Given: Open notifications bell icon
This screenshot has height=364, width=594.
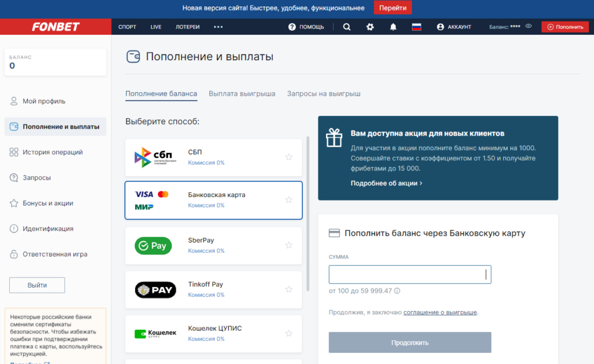Looking at the screenshot, I should (393, 27).
